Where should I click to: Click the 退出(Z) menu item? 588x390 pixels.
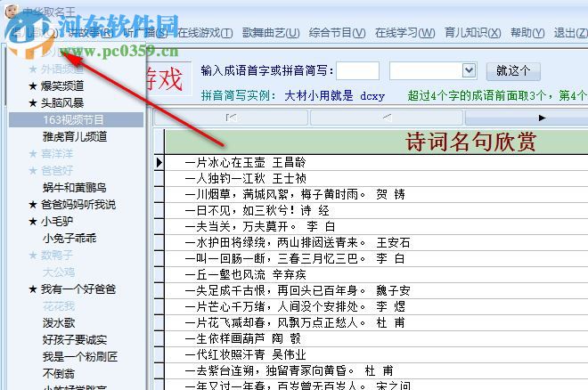point(571,33)
